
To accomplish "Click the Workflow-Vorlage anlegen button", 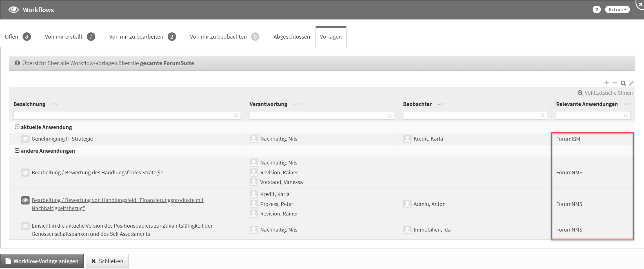I will pos(42,261).
